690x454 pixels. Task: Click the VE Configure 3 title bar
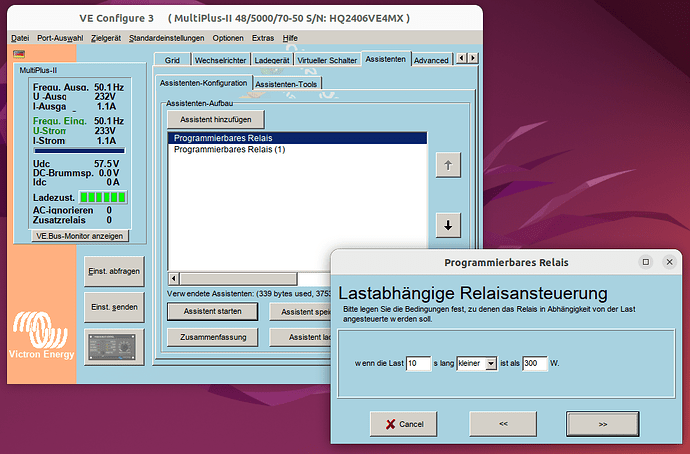(245, 18)
